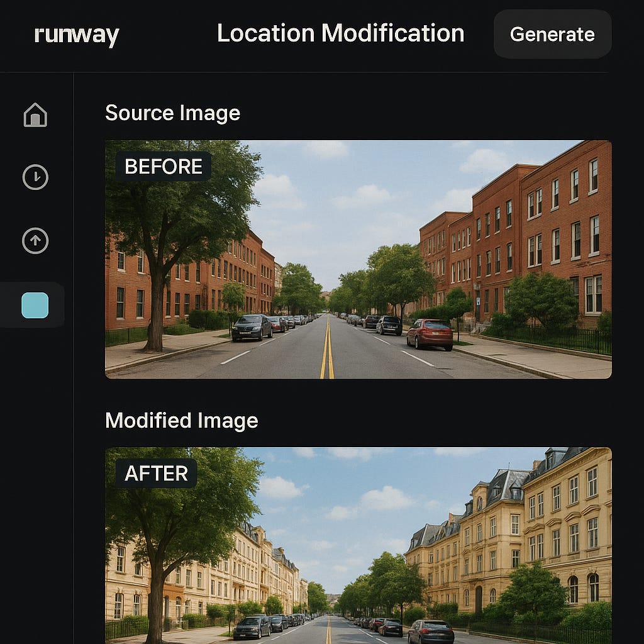Click the Modified Image heading

pyautogui.click(x=182, y=421)
